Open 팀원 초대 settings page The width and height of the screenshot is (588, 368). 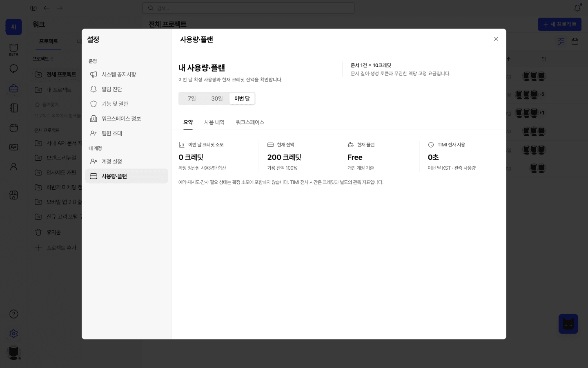pyautogui.click(x=127, y=133)
